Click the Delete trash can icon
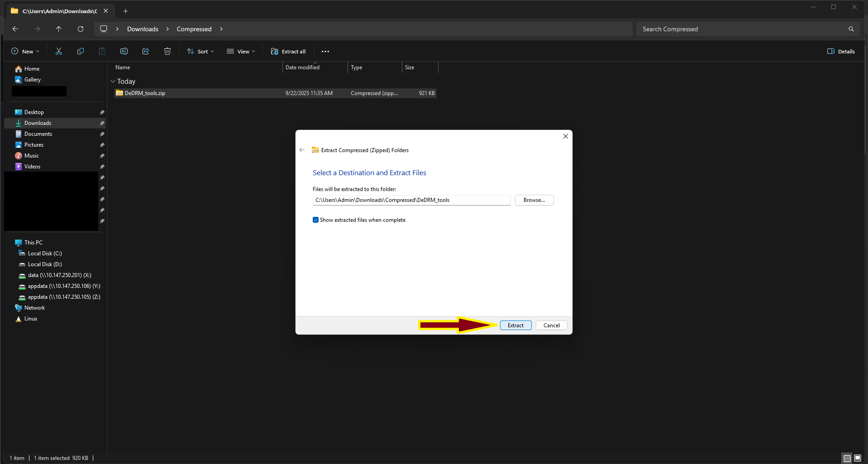The image size is (868, 464). [x=167, y=52]
